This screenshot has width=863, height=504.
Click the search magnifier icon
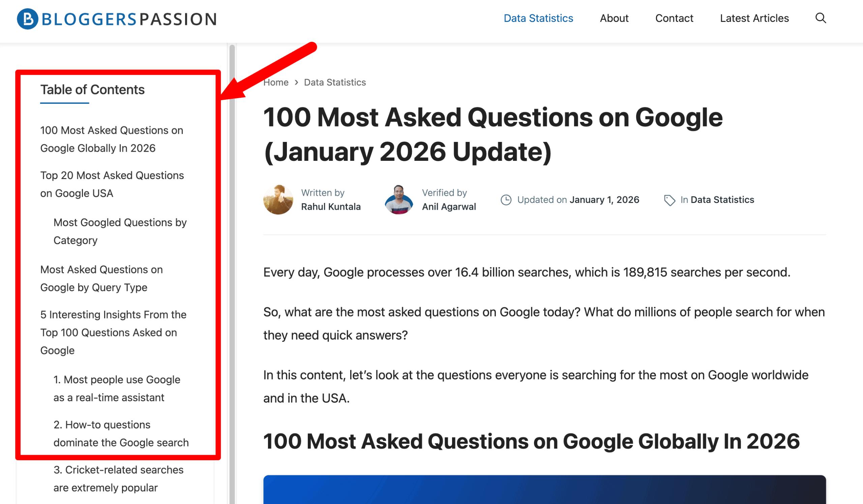tap(821, 18)
